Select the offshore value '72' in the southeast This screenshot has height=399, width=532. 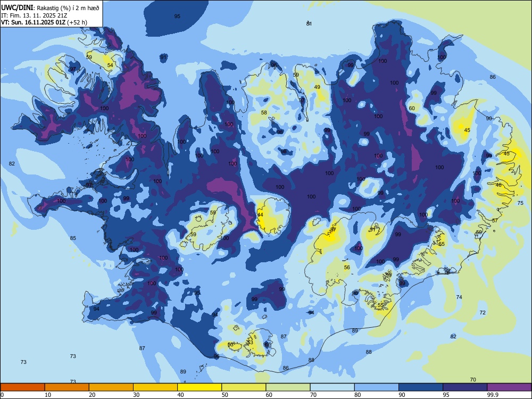(483, 312)
